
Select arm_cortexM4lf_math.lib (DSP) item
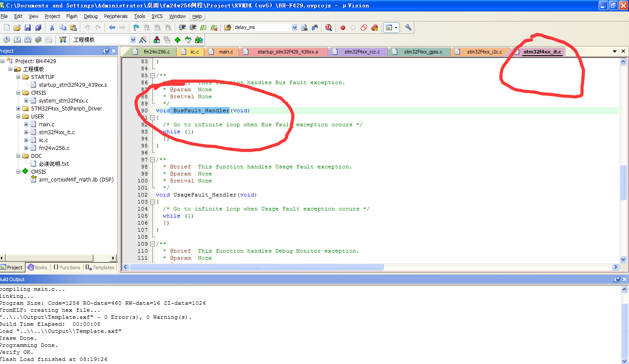76,180
